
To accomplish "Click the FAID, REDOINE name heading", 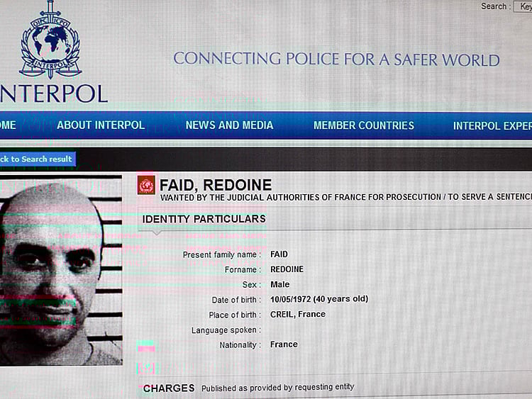I will point(216,186).
